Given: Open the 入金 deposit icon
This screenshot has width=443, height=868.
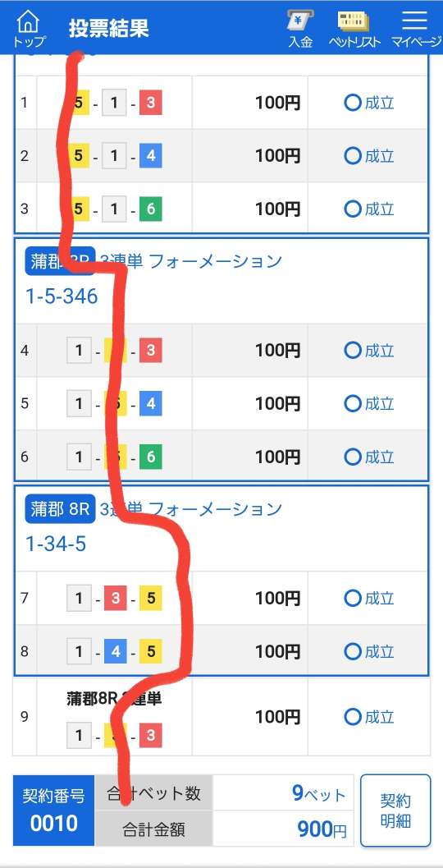Looking at the screenshot, I should tap(300, 29).
